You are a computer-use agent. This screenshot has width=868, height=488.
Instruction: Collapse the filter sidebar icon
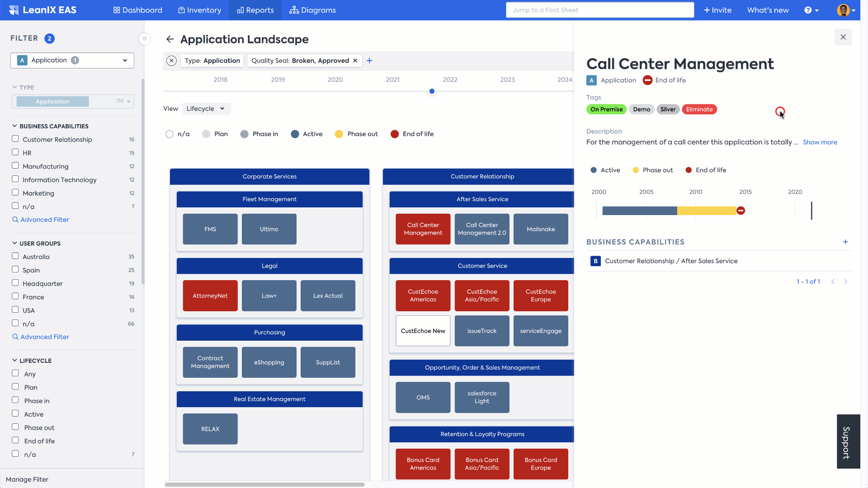pyautogui.click(x=144, y=39)
